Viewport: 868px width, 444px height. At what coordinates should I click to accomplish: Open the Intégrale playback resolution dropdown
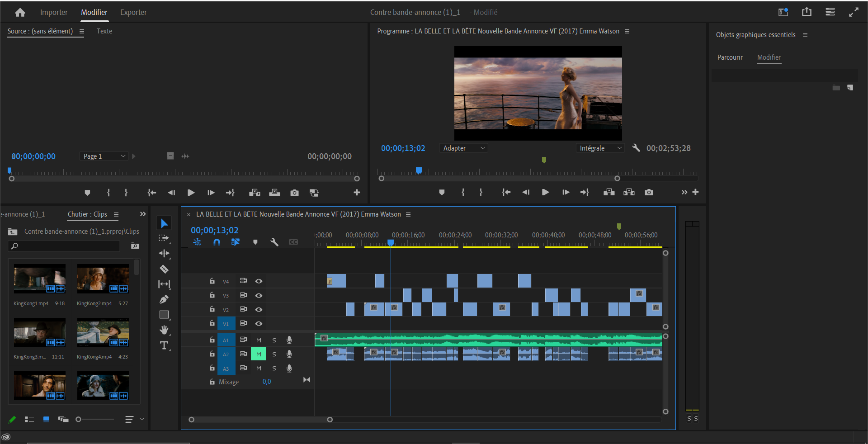click(600, 148)
